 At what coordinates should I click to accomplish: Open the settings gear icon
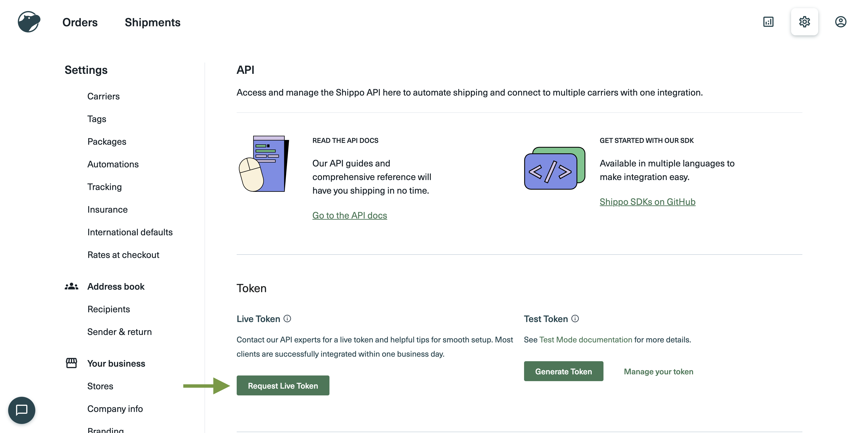805,22
